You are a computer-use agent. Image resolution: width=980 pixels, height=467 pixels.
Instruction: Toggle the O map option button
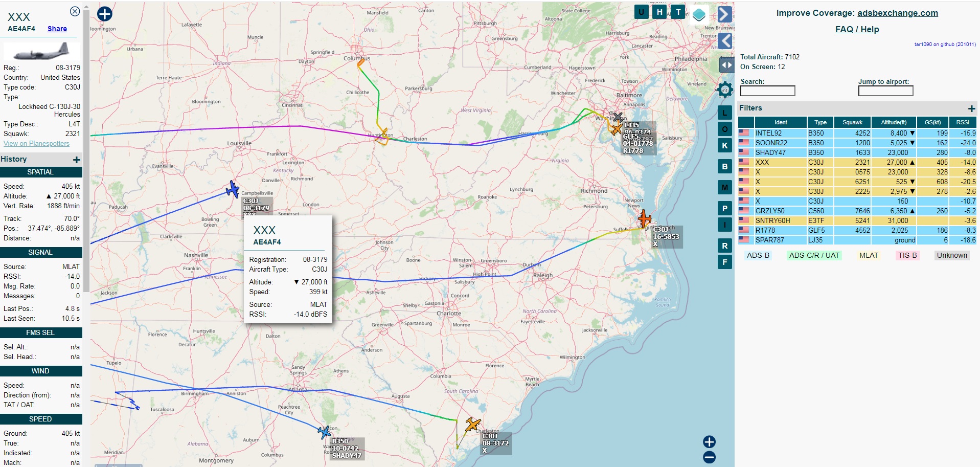coord(724,129)
